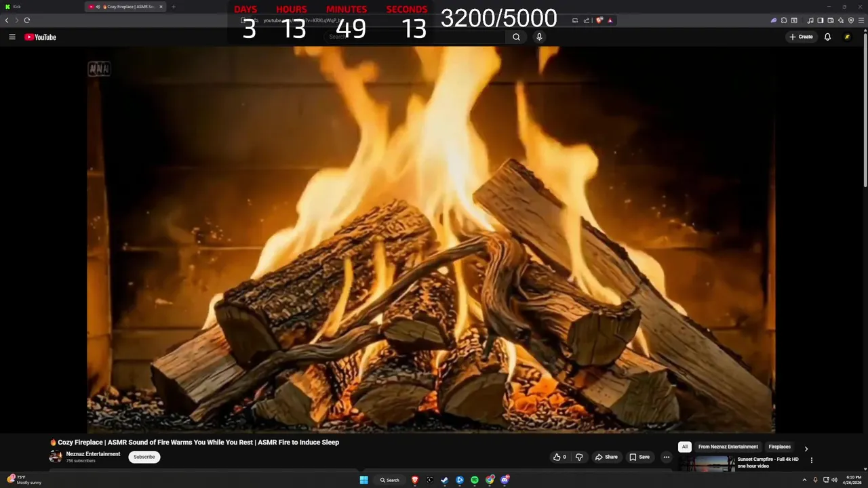This screenshot has height=488, width=868.
Task: Reload the page in the browser
Action: point(27,20)
